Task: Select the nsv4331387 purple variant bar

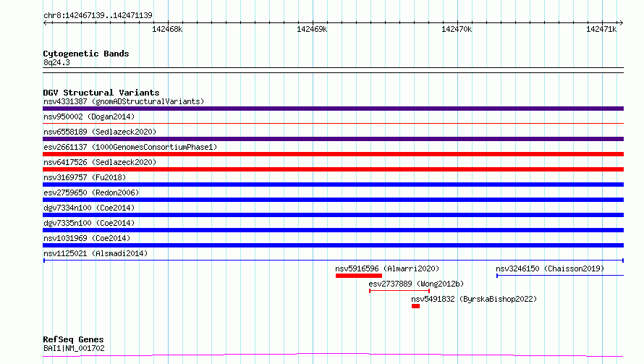Action: pos(333,109)
